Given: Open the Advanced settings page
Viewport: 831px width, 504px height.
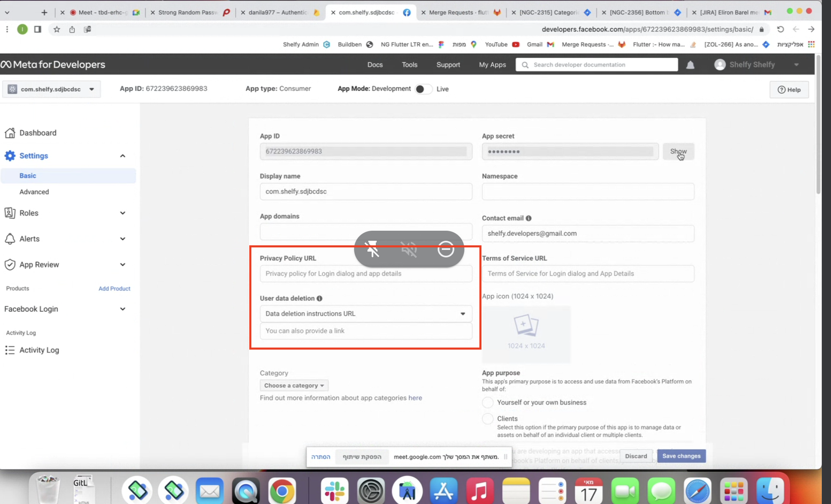Looking at the screenshot, I should point(34,192).
